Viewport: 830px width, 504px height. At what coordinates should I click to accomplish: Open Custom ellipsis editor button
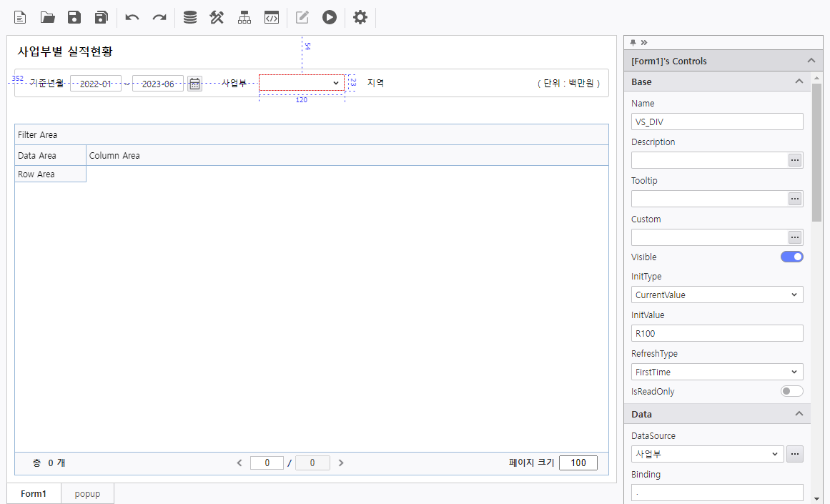click(794, 237)
